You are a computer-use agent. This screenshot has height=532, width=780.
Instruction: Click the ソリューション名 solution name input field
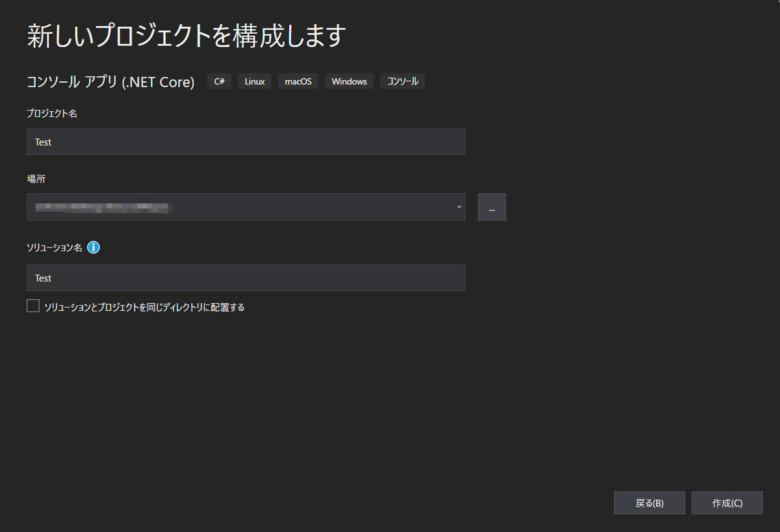246,277
